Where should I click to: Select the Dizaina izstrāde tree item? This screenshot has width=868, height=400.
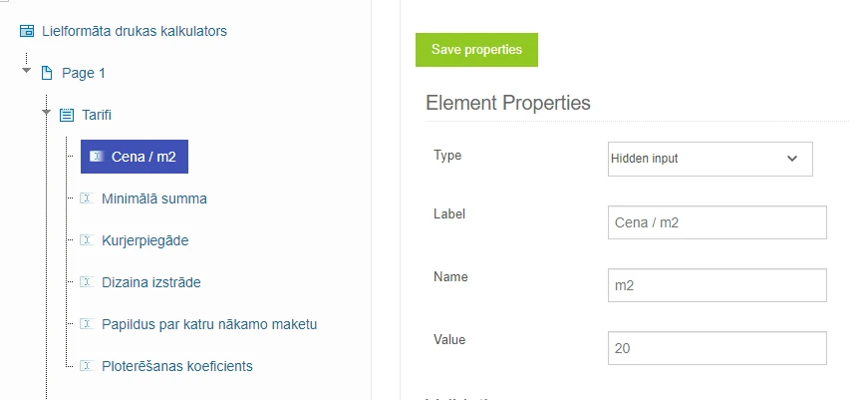coord(150,282)
